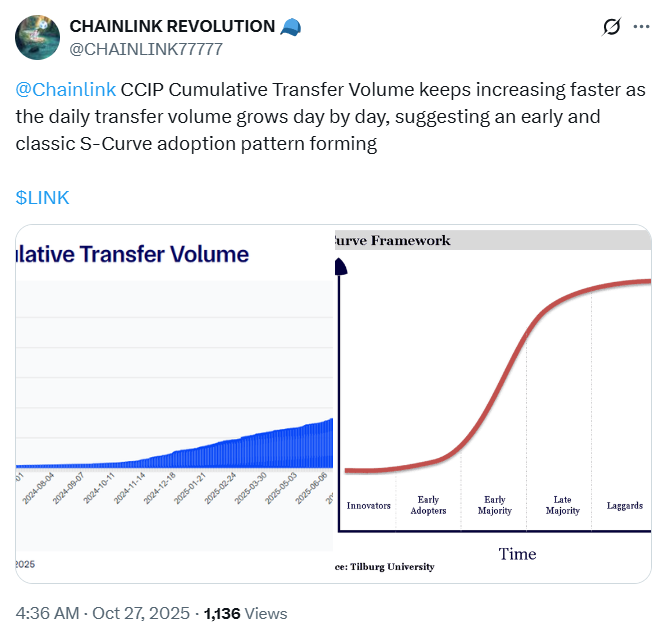The width and height of the screenshot is (669, 631).
Task: Click the blue cap emoji beside the name
Action: 292,27
